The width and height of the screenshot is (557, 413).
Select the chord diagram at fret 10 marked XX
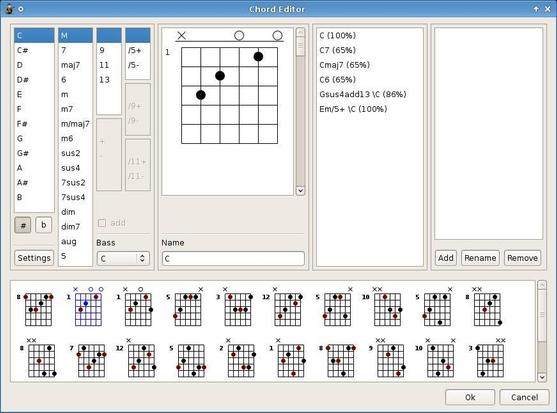click(x=384, y=306)
